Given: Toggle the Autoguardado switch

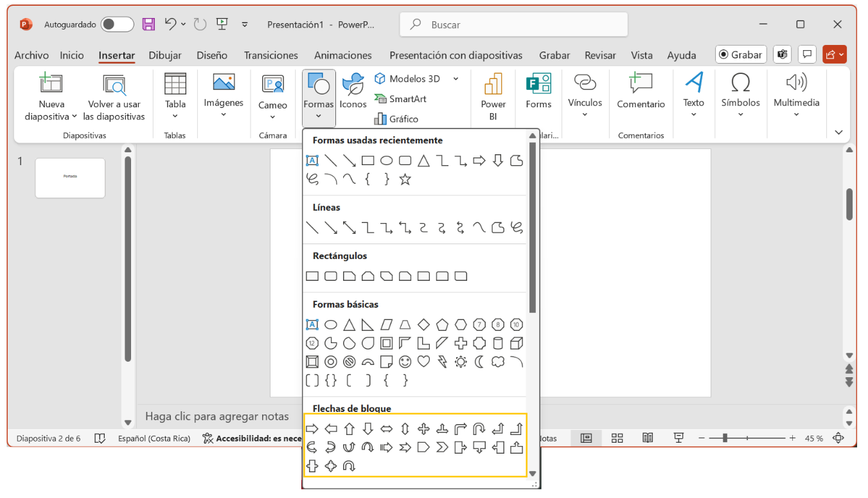Looking at the screenshot, I should pyautogui.click(x=117, y=24).
